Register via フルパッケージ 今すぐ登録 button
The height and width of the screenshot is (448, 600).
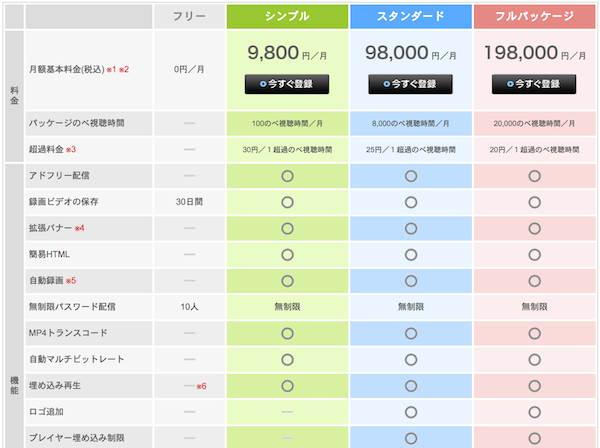(534, 84)
